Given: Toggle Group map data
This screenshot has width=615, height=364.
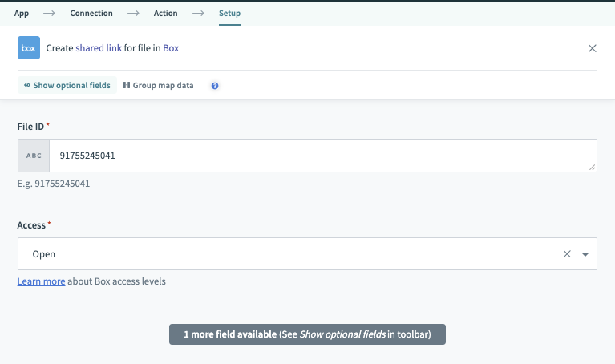Looking at the screenshot, I should click(x=158, y=86).
